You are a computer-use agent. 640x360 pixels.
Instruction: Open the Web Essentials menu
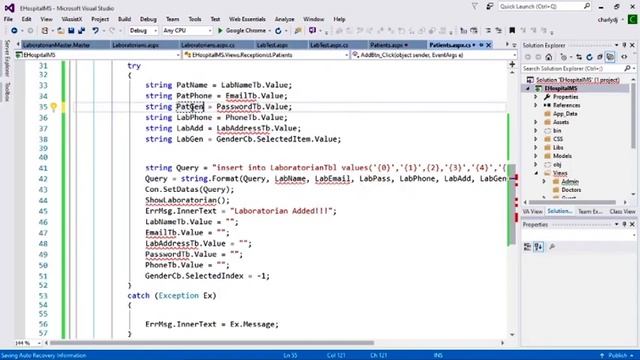click(x=247, y=19)
